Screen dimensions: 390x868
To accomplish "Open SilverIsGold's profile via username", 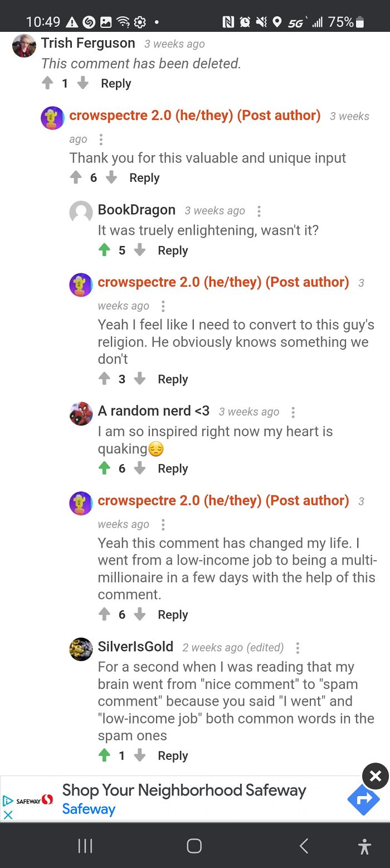I will point(135,647).
